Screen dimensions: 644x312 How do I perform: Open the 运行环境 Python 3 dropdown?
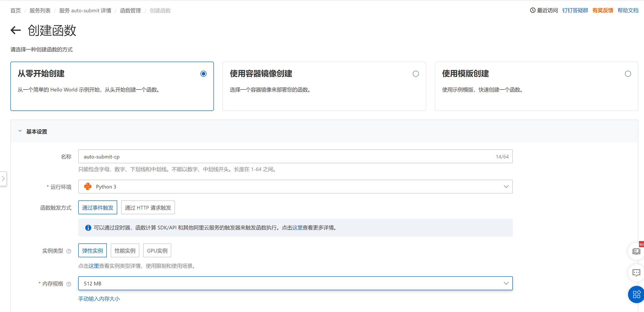295,187
